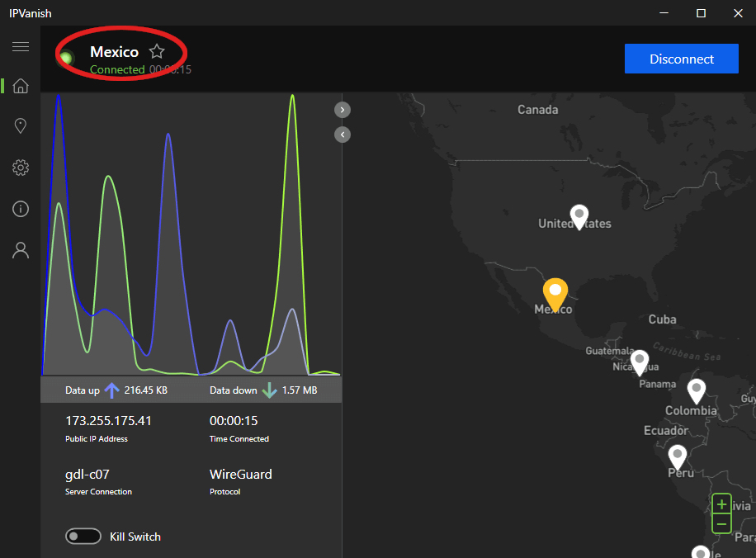
Task: Click the public IP address 173.255.175.41
Action: click(108, 420)
